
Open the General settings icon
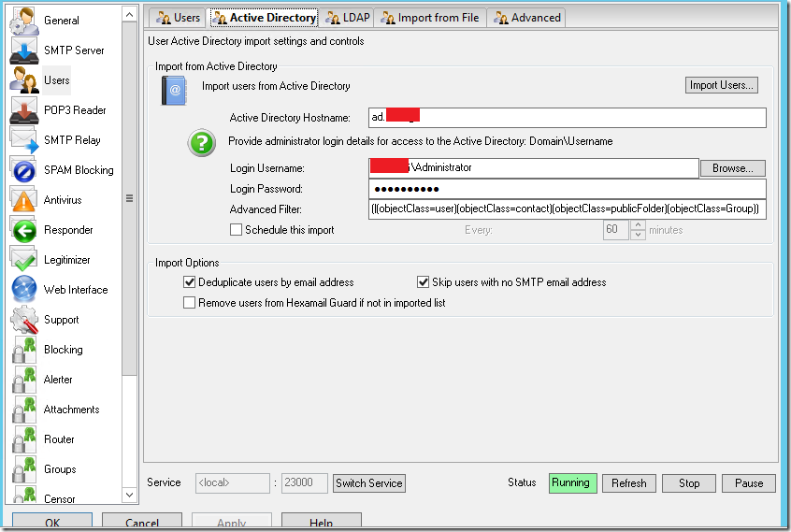(x=23, y=21)
